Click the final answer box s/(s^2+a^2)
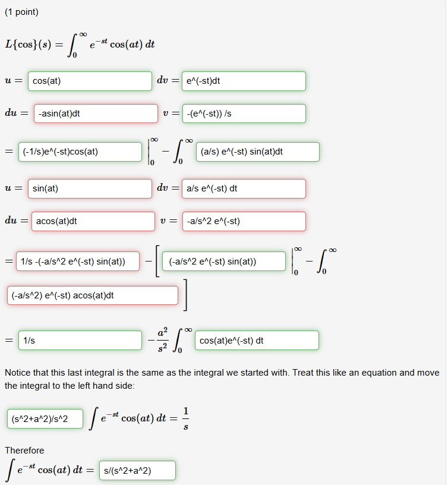448x485 pixels. pyautogui.click(x=137, y=470)
